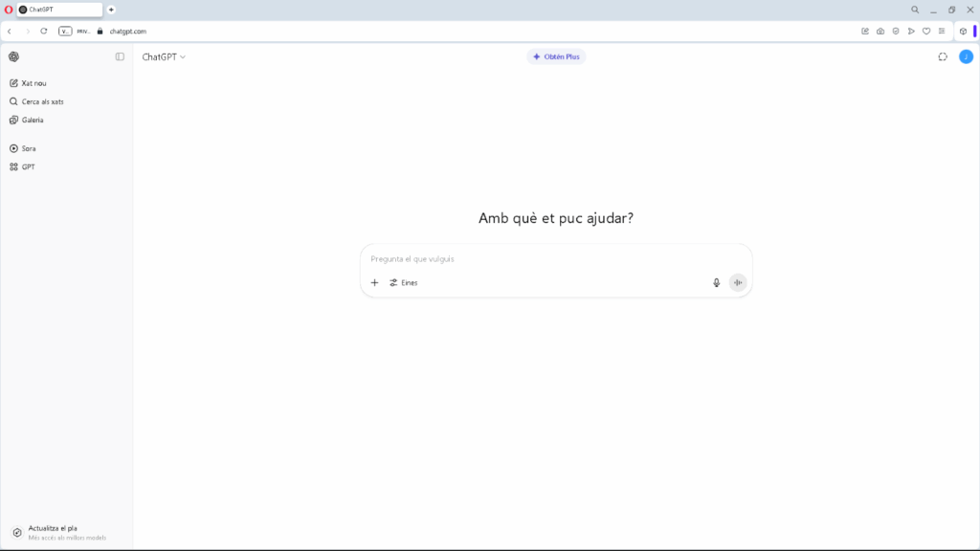Select the ChatGPT browser tab

coord(59,10)
